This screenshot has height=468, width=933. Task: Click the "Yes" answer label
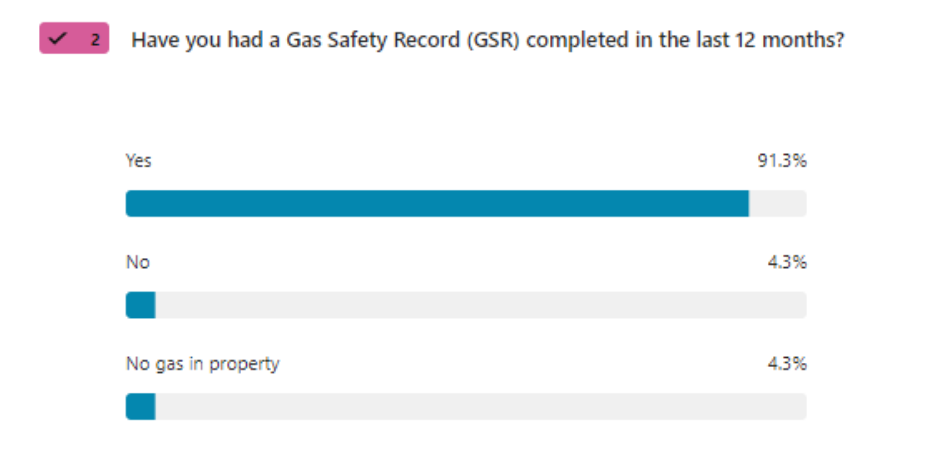click(x=139, y=160)
